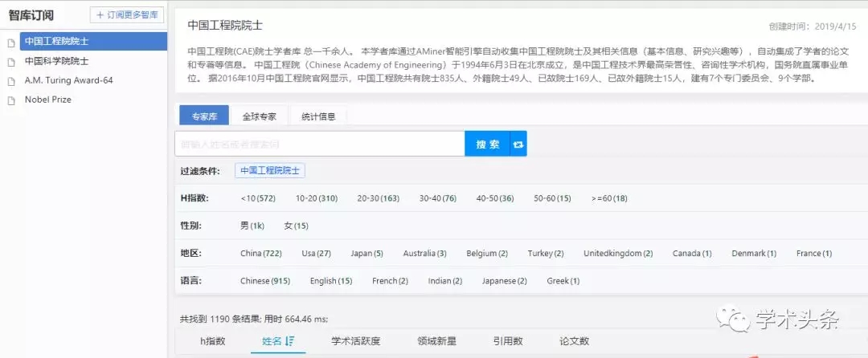The image size is (868, 358).
Task: Filter region by France (1)
Action: [x=813, y=254]
